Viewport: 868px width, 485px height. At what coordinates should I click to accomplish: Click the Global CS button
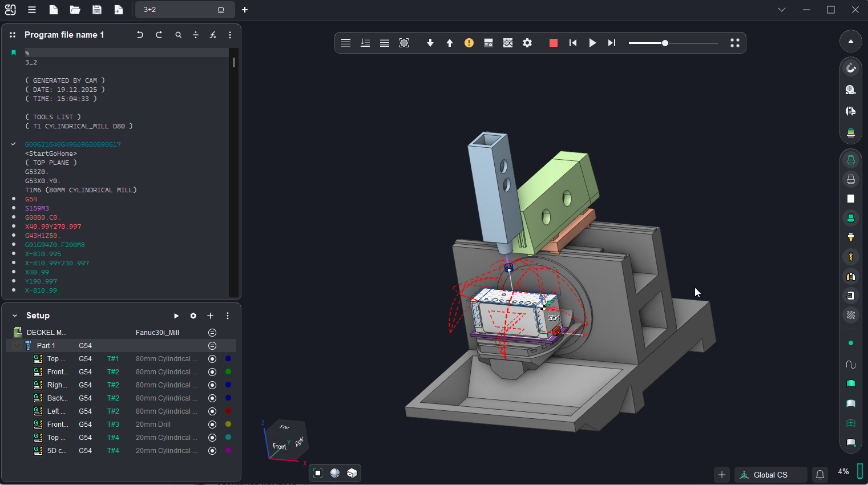point(770,475)
